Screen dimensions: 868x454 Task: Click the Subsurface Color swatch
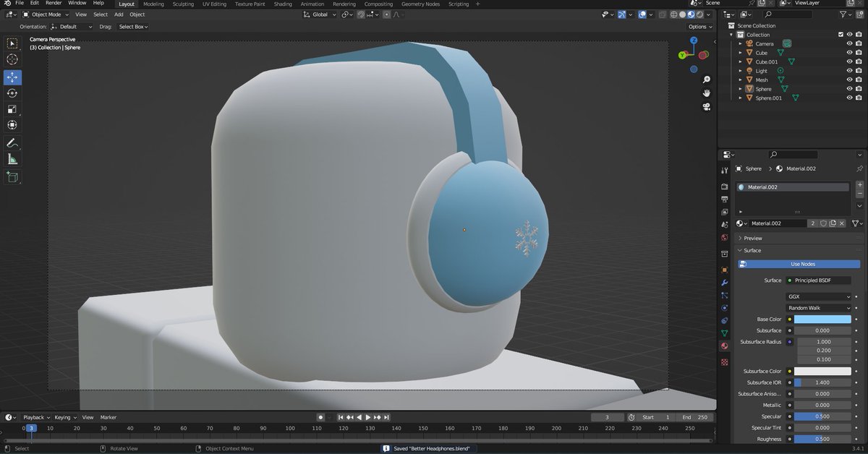coord(824,371)
